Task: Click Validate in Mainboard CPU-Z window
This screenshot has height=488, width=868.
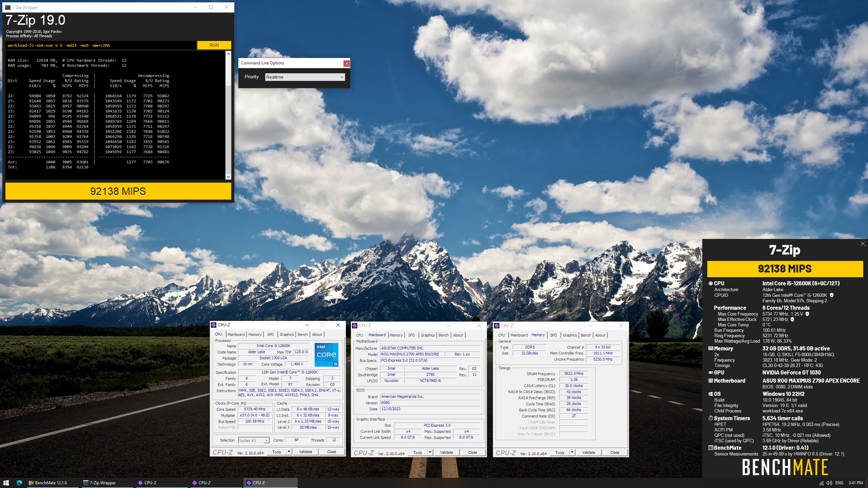Action: (x=447, y=452)
